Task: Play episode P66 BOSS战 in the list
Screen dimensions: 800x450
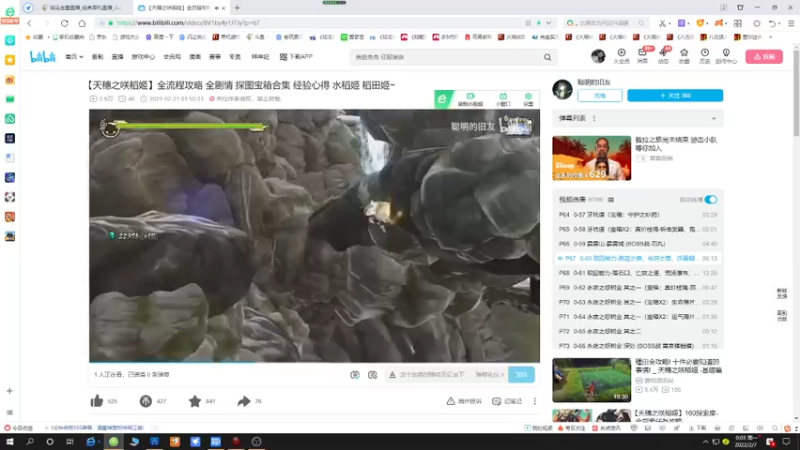Action: [638, 244]
